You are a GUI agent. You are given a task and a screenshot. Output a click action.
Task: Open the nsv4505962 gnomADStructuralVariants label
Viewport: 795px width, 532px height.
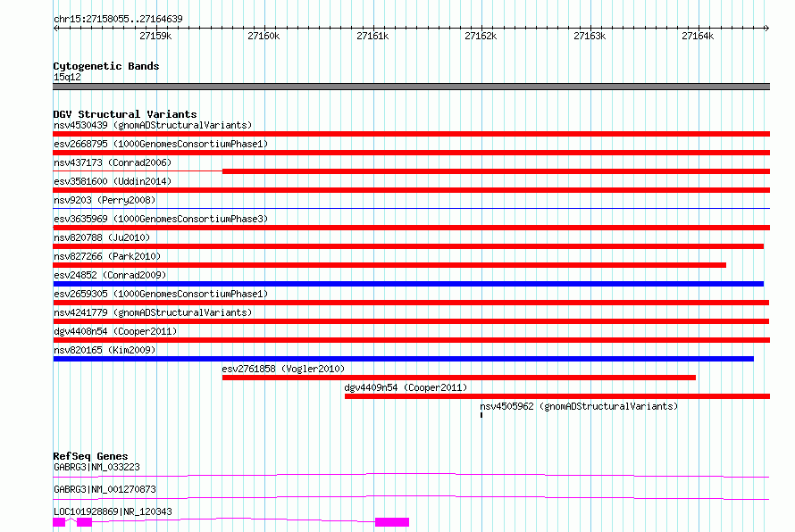pyautogui.click(x=579, y=406)
